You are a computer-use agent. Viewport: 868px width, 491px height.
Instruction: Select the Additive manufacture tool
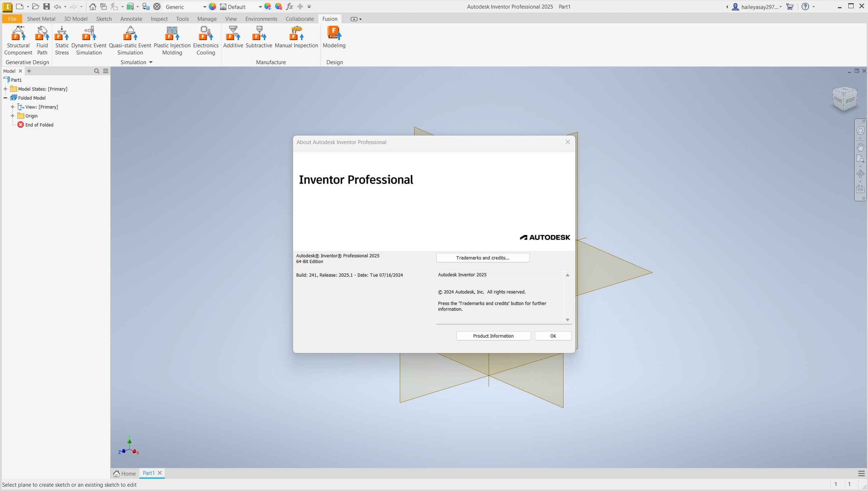point(233,37)
